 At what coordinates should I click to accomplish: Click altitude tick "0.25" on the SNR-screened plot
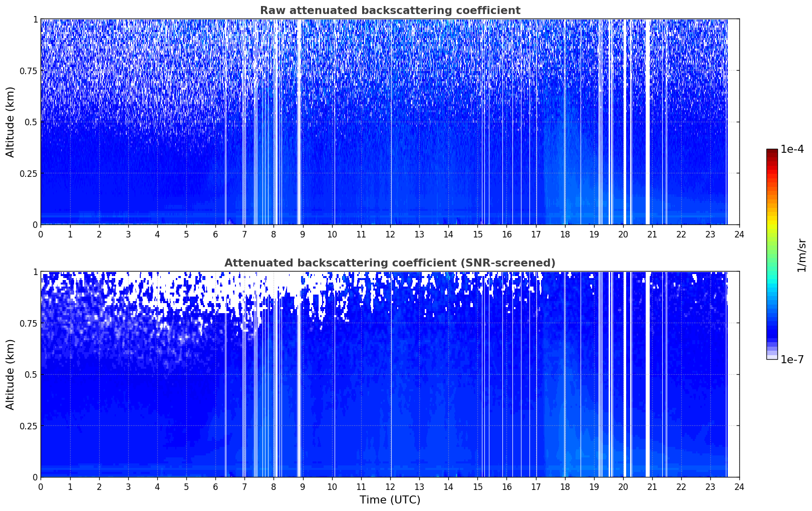[x=30, y=426]
